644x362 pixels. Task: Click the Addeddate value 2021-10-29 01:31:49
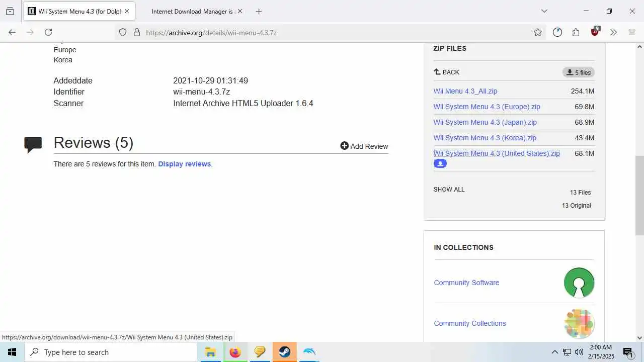coord(210,80)
